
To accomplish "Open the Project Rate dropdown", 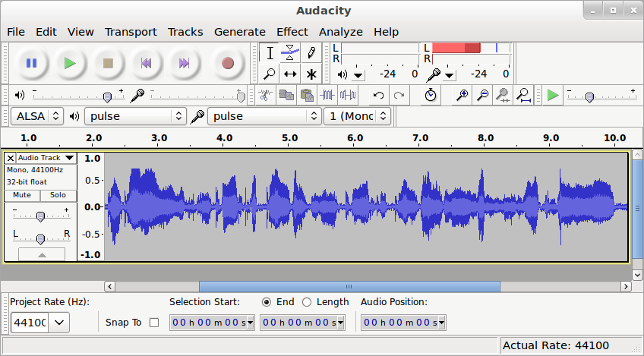I will [x=59, y=323].
